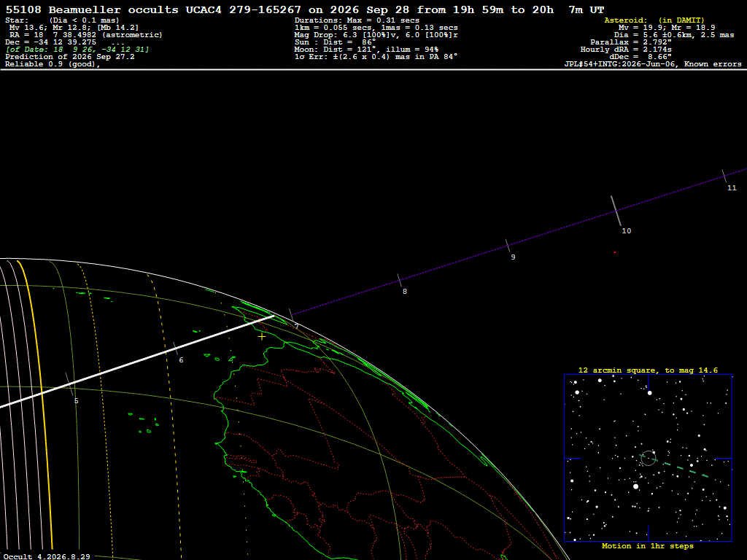Screen dimensions: 747x560
Task: Click the dashed green asteroid motion track
Action: 673,466
